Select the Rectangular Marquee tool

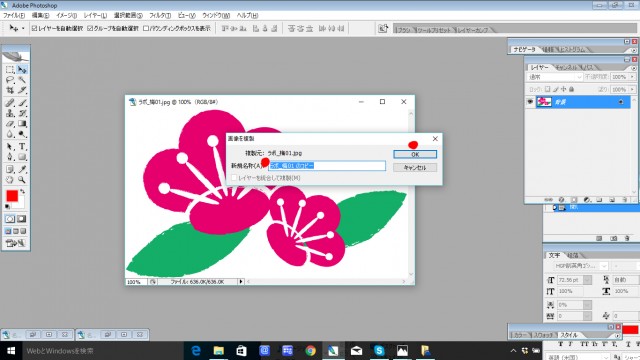(10, 70)
